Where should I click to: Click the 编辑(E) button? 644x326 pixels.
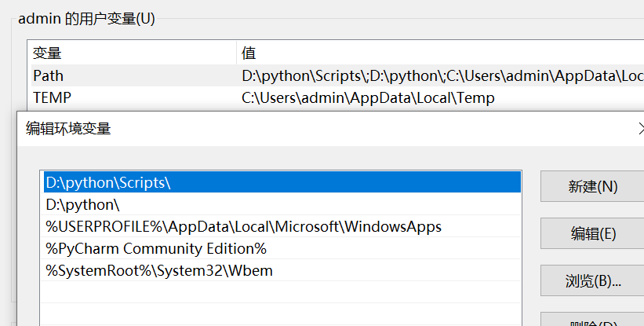click(x=592, y=233)
